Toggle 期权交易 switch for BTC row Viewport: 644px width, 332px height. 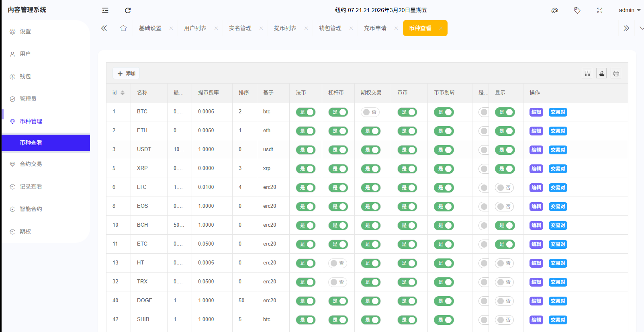point(370,112)
